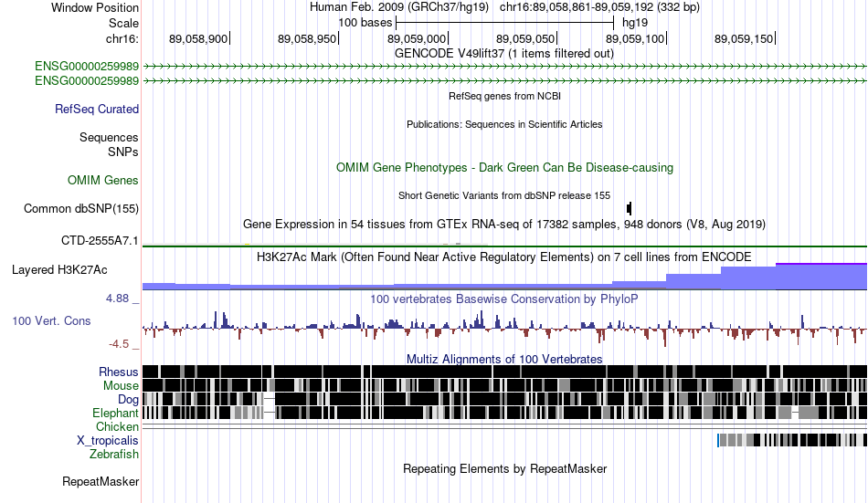Click the 4.88 PhyloP upper axis value
This screenshot has width=868, height=503.
pyautogui.click(x=117, y=299)
